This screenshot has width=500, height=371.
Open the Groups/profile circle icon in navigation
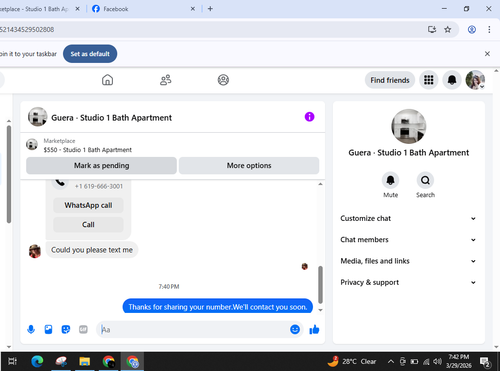tap(223, 80)
